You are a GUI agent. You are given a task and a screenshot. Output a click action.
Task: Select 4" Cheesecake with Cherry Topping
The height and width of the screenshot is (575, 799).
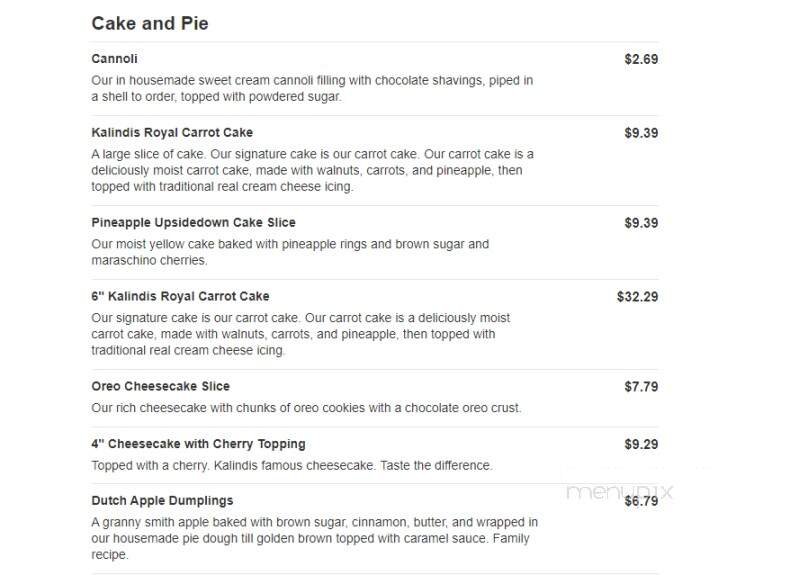click(198, 444)
